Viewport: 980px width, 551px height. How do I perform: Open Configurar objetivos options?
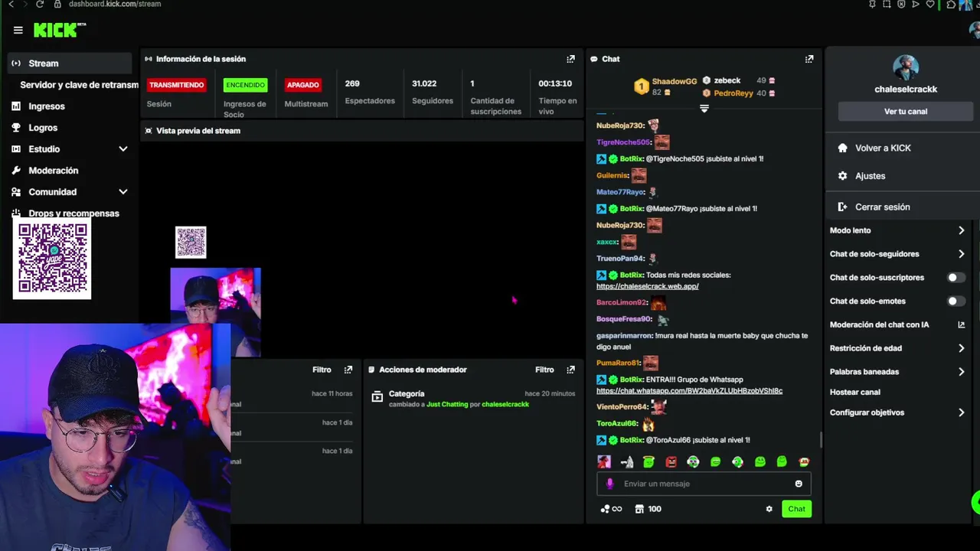point(897,412)
